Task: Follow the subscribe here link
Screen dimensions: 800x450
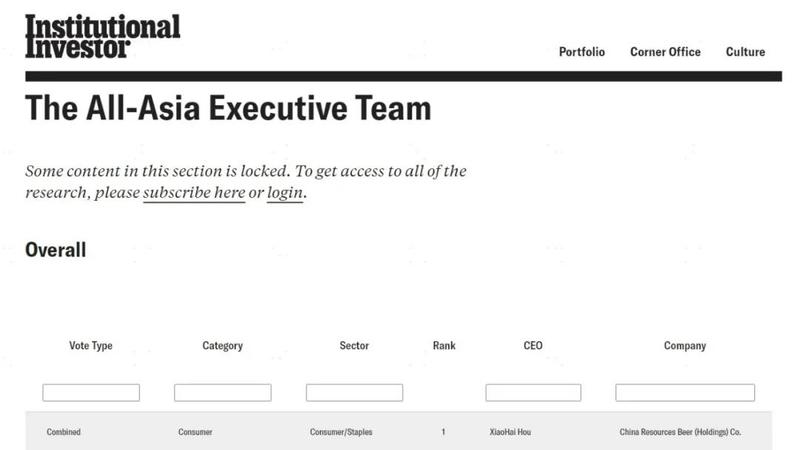Action: (x=194, y=192)
